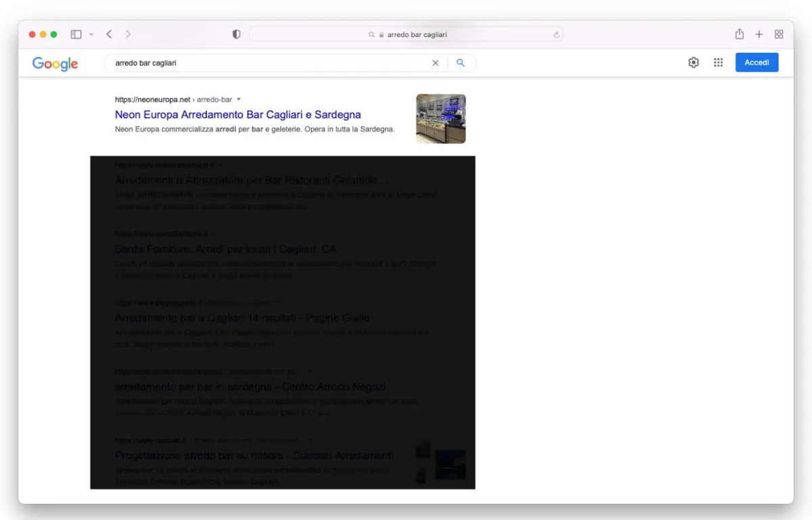Open the sidebar options dropdown chevron

click(91, 34)
